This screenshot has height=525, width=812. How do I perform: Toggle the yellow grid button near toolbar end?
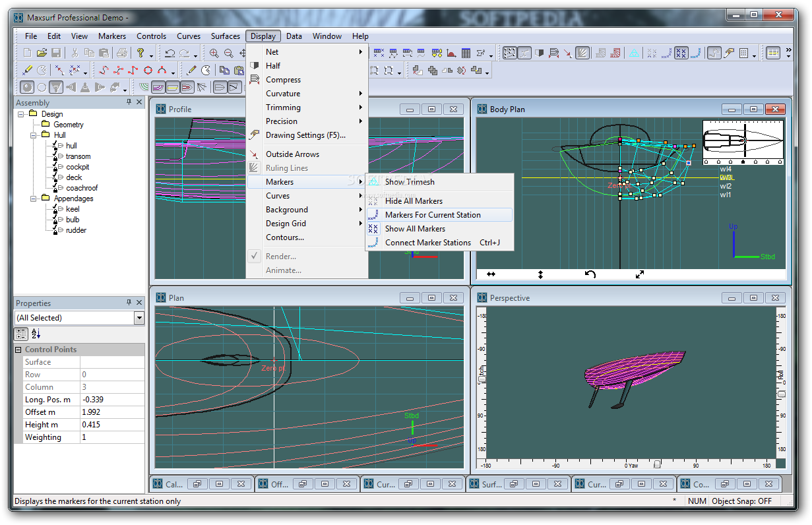point(773,53)
